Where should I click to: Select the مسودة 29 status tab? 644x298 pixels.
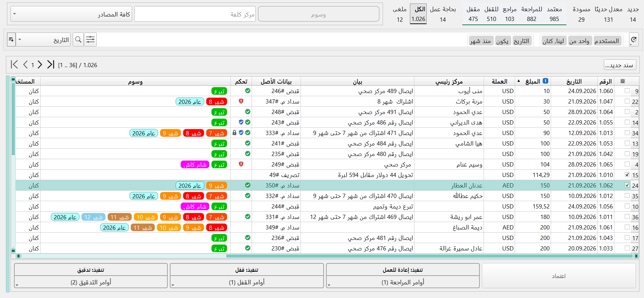581,14
